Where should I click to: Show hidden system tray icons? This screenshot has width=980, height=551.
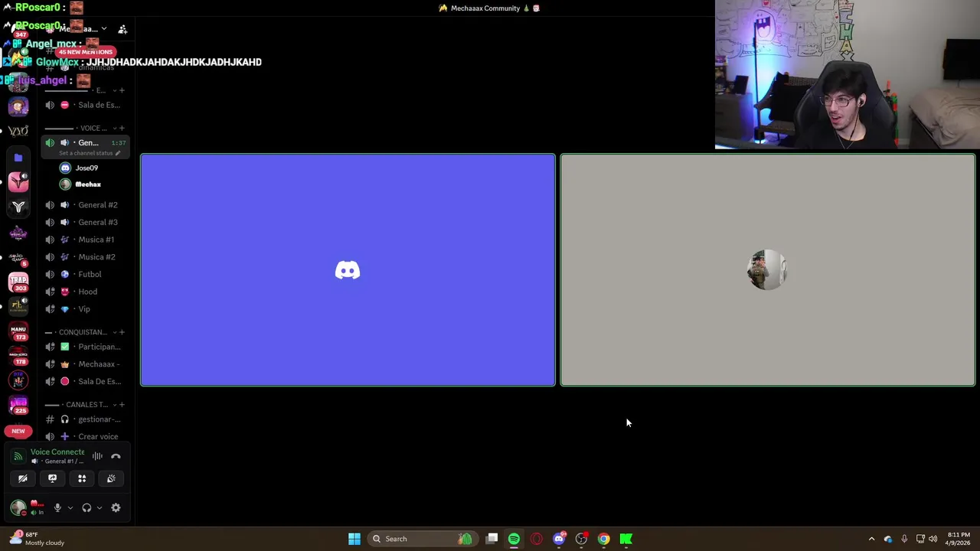871,539
